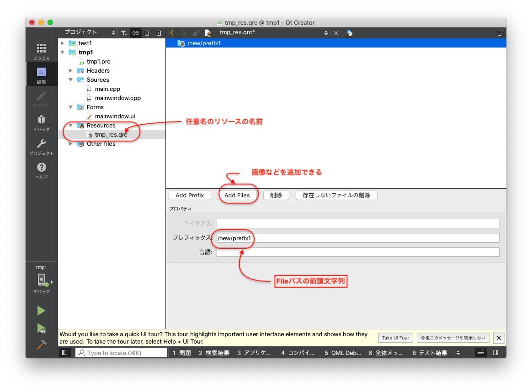The image size is (532, 392).
Task: Open the Projects (プロジェクト) wrench mode
Action: (42, 146)
